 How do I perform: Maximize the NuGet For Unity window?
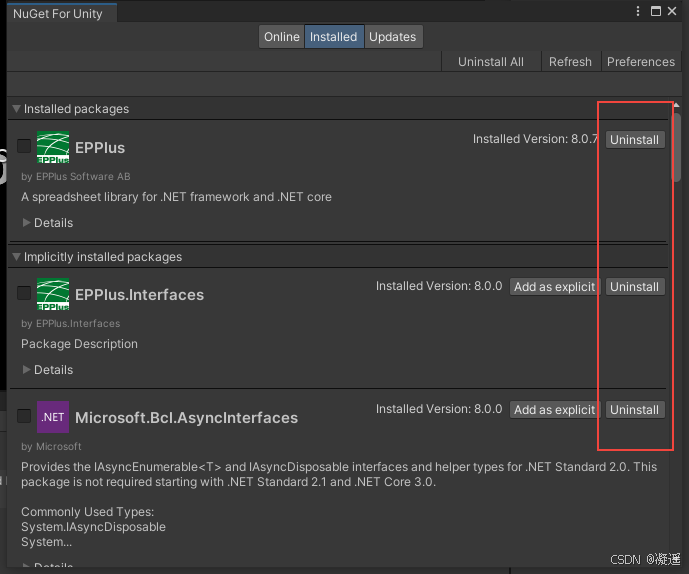[656, 11]
